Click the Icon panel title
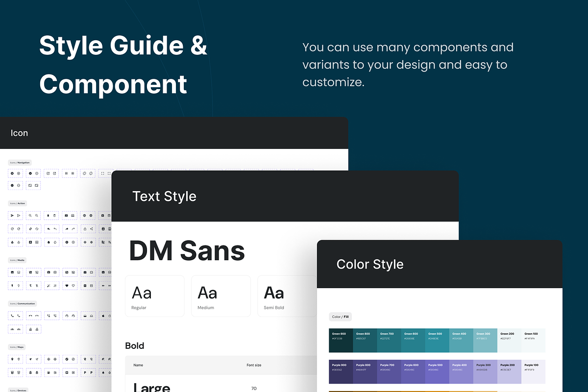The height and width of the screenshot is (392, 588). (19, 133)
